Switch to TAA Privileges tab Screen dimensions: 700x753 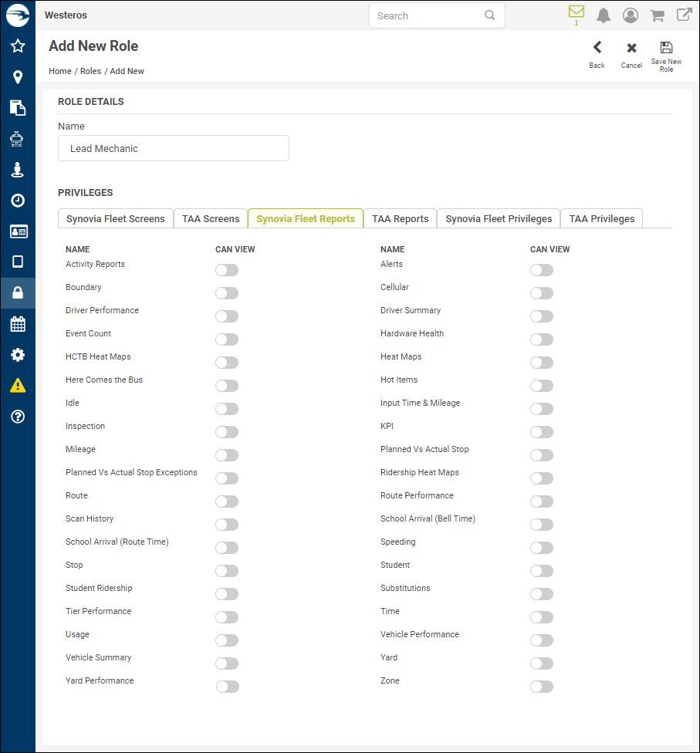601,218
